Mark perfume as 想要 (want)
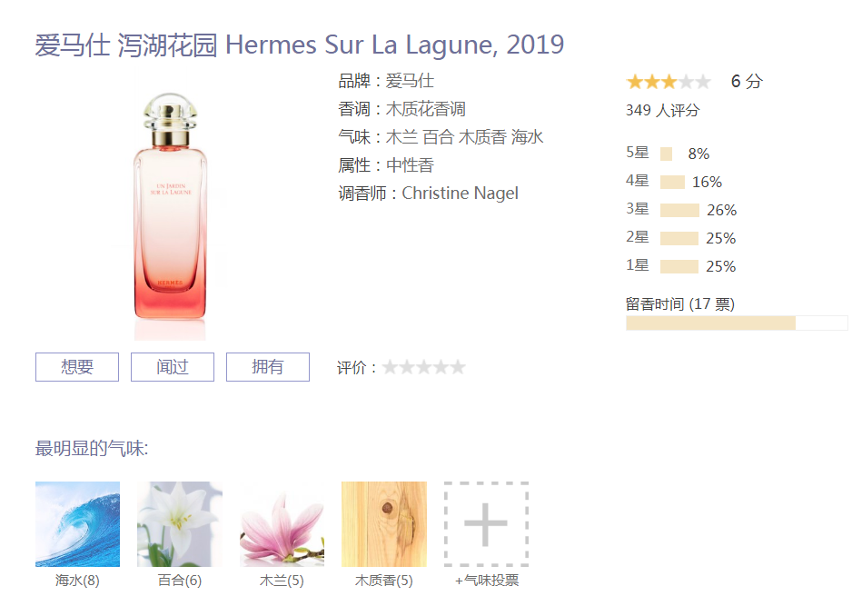This screenshot has width=852, height=616. point(77,367)
